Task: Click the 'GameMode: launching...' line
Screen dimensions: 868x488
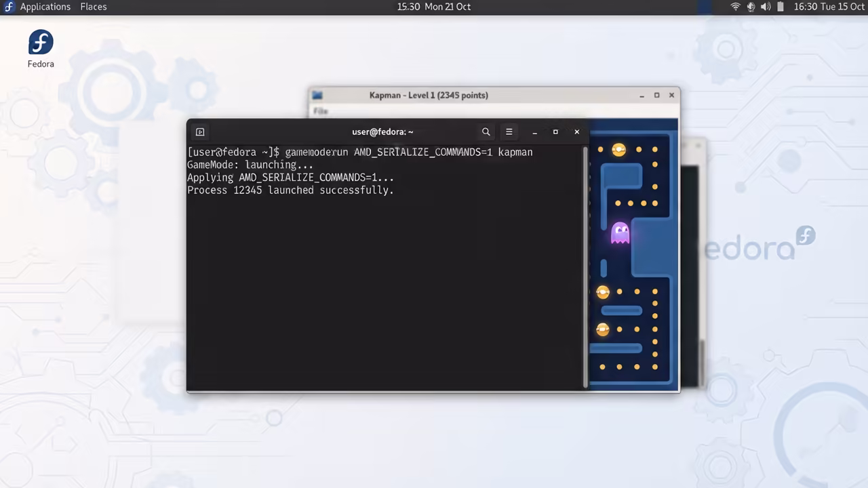Action: 250,165
